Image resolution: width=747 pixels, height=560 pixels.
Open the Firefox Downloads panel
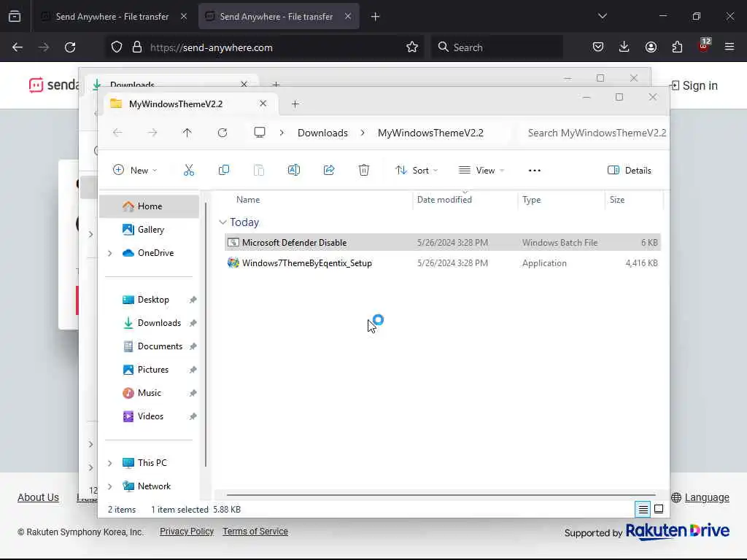pos(624,47)
